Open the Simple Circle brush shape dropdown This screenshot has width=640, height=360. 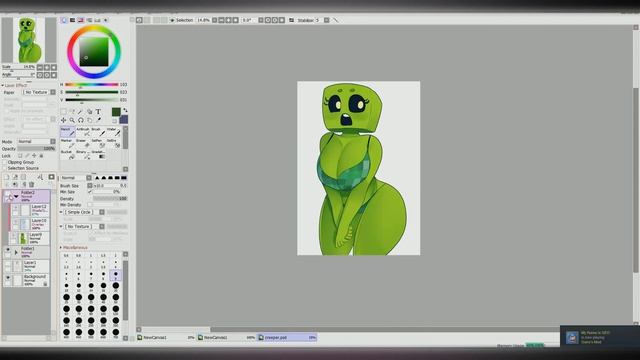(84, 212)
